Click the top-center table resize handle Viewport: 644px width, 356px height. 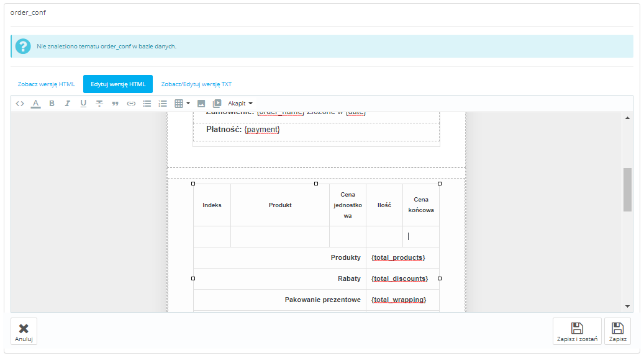click(316, 184)
